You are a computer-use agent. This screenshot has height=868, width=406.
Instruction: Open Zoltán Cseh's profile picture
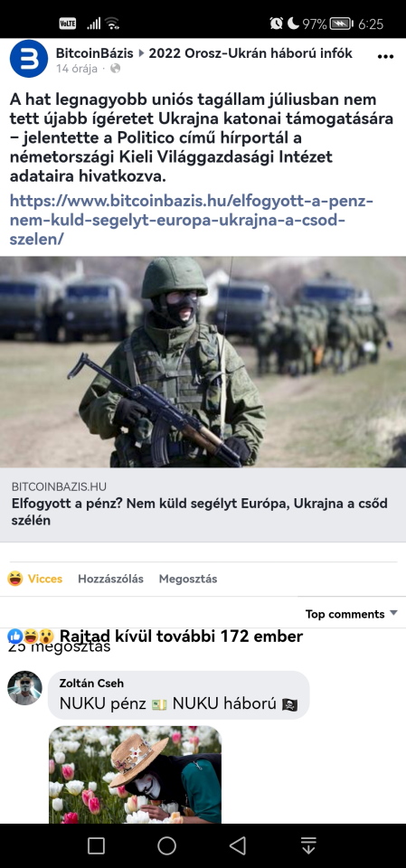click(24, 687)
